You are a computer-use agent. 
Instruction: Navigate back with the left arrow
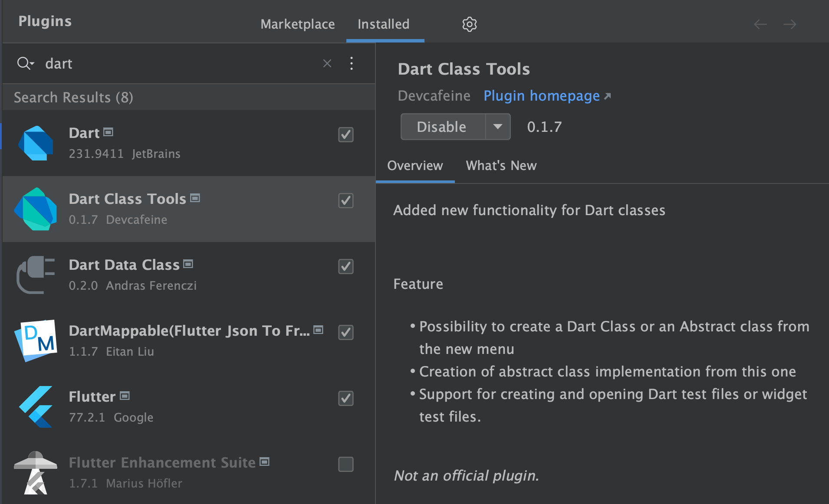click(x=760, y=24)
